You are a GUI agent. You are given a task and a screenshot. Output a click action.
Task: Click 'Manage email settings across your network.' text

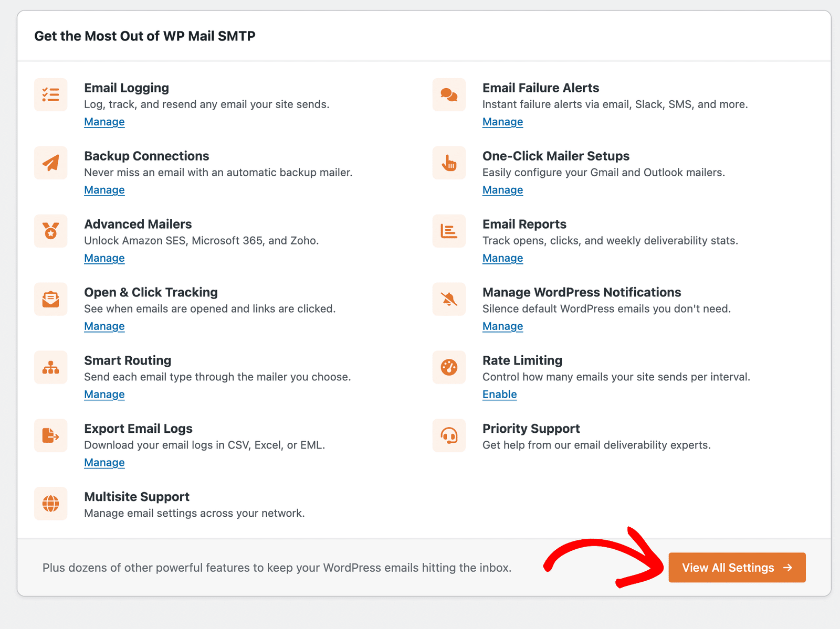(194, 513)
